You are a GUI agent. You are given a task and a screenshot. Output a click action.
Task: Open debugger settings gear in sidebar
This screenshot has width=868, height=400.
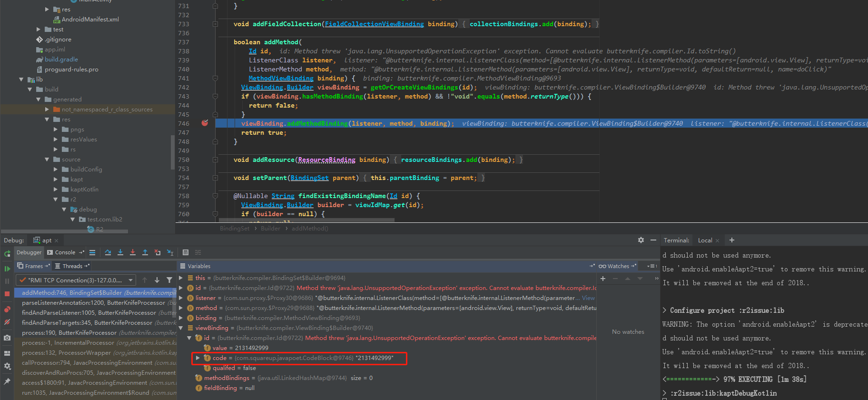coord(7,366)
